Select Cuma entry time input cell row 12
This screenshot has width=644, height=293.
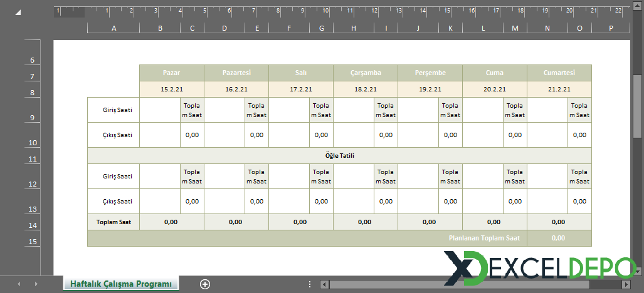click(483, 176)
